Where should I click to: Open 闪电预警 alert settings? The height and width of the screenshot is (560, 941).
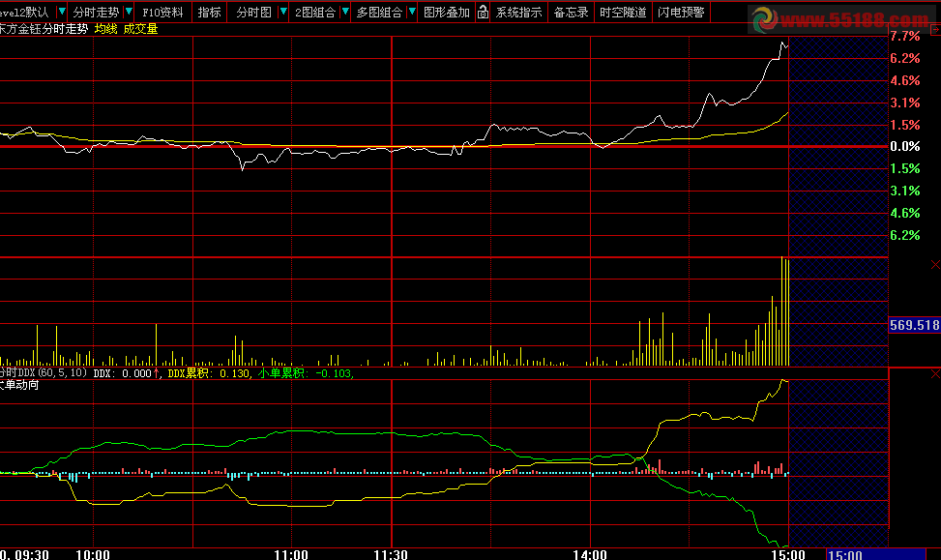[681, 12]
